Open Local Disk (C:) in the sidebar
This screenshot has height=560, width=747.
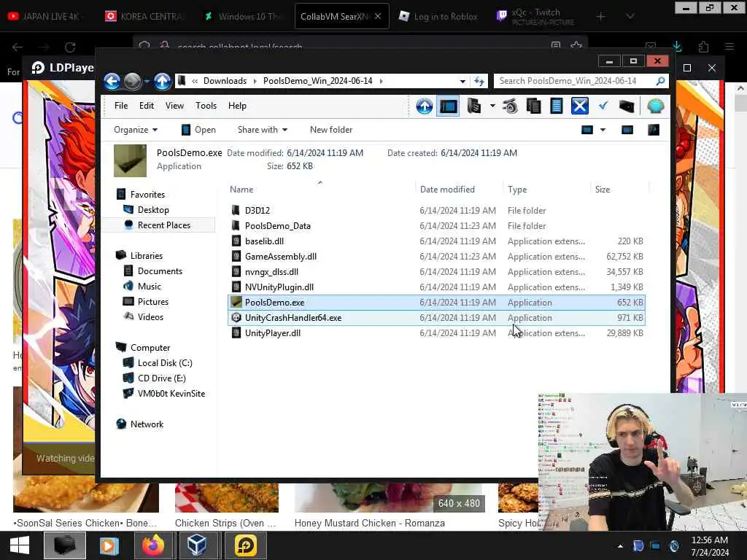[164, 363]
